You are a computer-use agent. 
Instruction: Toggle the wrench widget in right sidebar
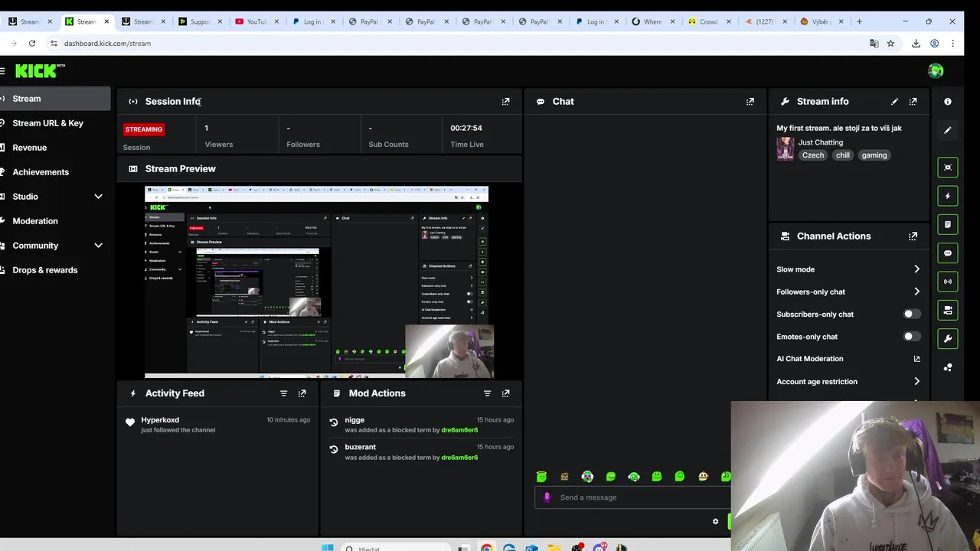tap(948, 339)
